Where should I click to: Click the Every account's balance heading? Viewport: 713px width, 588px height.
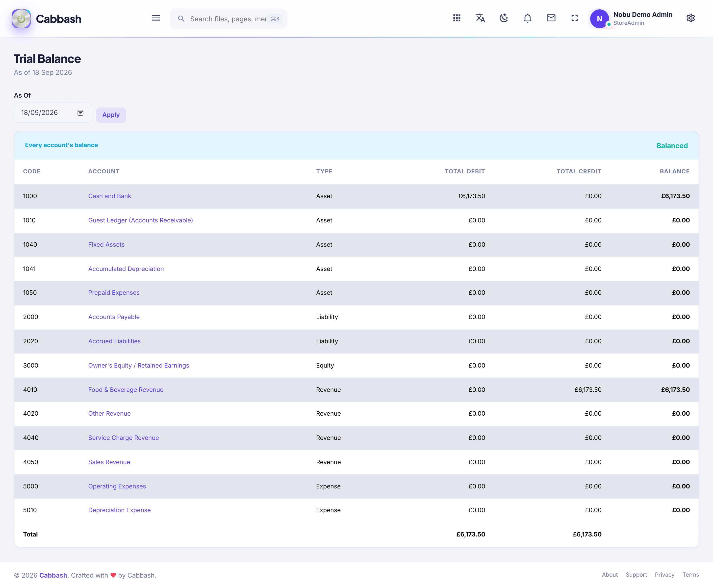tap(61, 145)
